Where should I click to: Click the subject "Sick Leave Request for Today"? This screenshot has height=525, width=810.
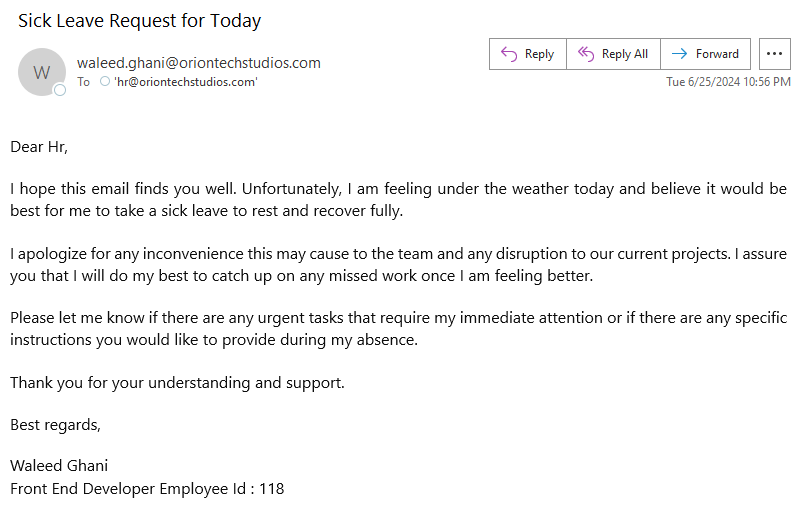[139, 20]
